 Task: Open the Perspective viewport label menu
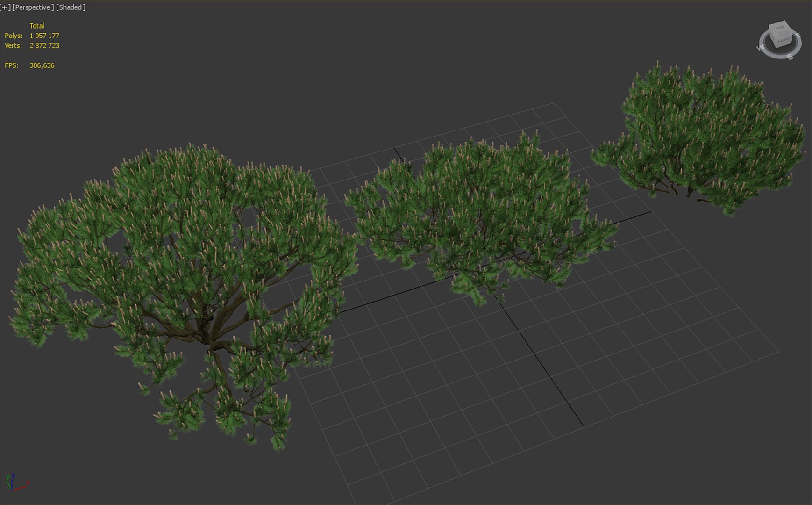(x=33, y=7)
